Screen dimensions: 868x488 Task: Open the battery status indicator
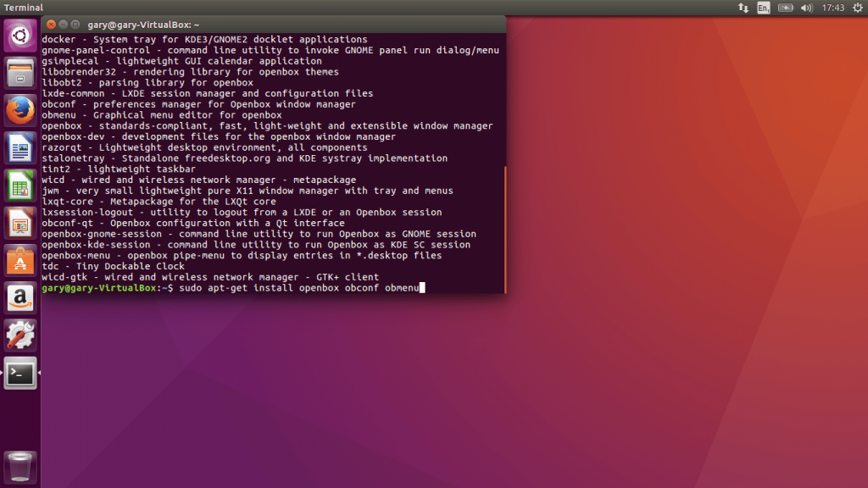[785, 8]
